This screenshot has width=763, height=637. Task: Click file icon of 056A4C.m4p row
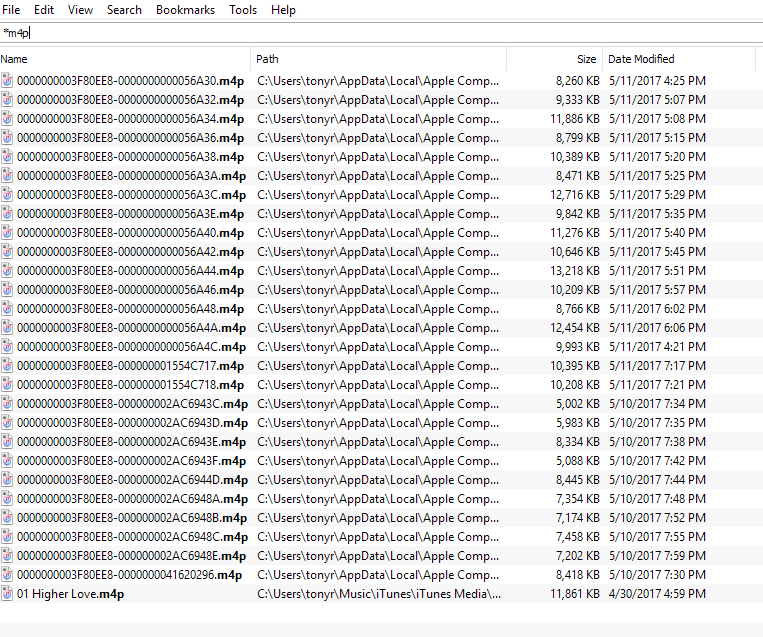pos(7,346)
